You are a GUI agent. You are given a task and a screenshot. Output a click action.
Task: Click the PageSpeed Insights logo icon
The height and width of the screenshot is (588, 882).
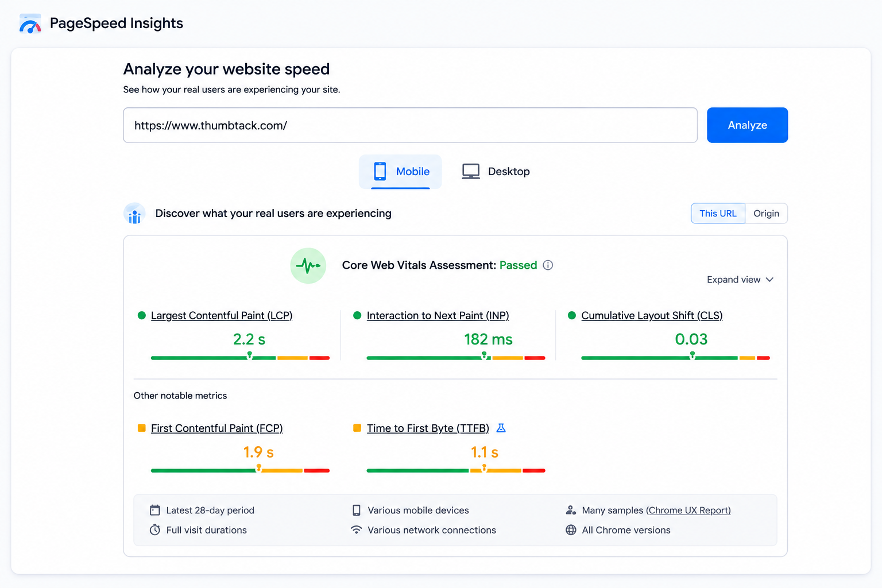click(30, 24)
